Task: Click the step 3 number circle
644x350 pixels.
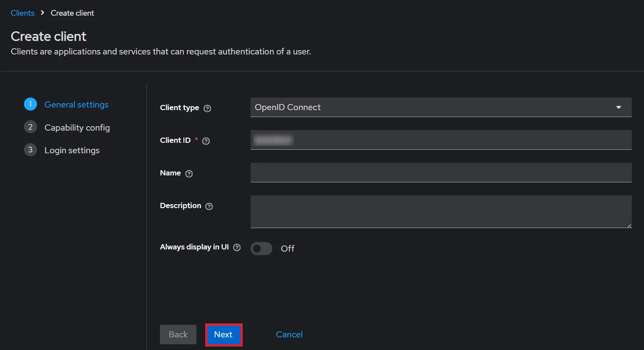Action: (30, 150)
